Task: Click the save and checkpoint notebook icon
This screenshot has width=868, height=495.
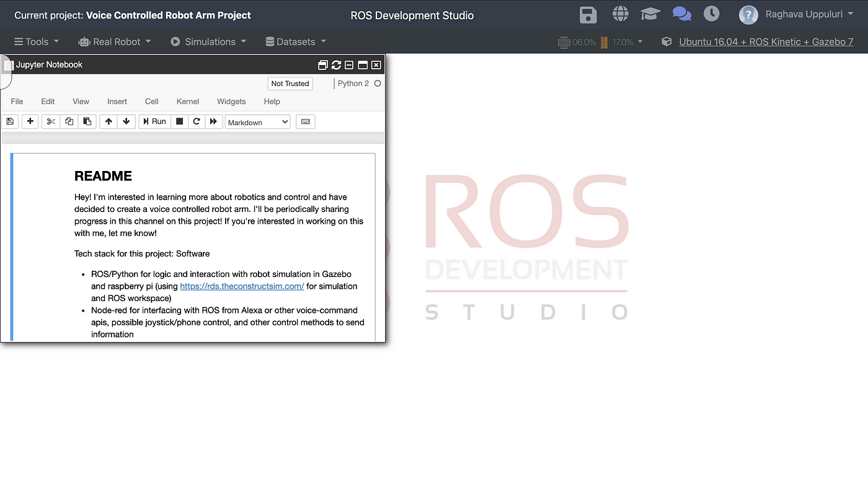Action: click(x=10, y=121)
